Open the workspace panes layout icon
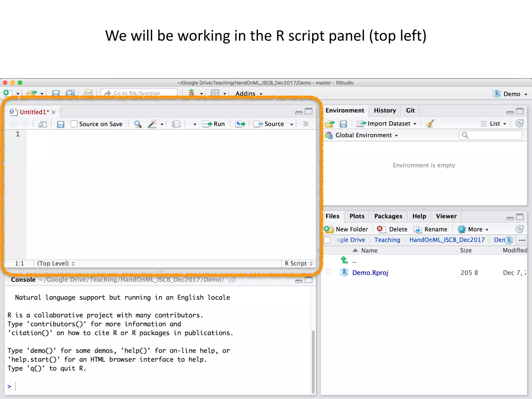 tap(215, 93)
